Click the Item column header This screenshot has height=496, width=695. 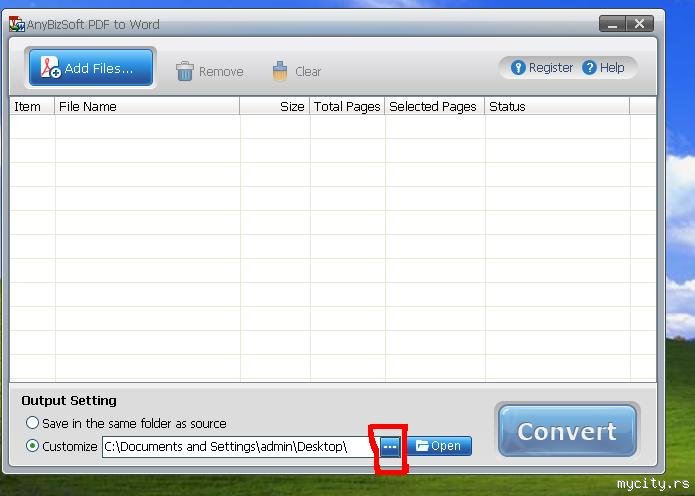pyautogui.click(x=32, y=106)
